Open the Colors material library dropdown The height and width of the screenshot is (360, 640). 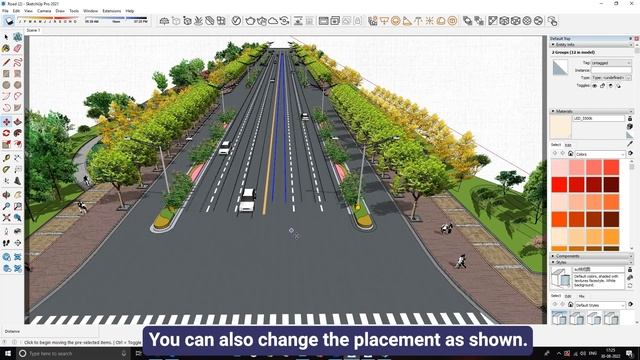click(600, 154)
